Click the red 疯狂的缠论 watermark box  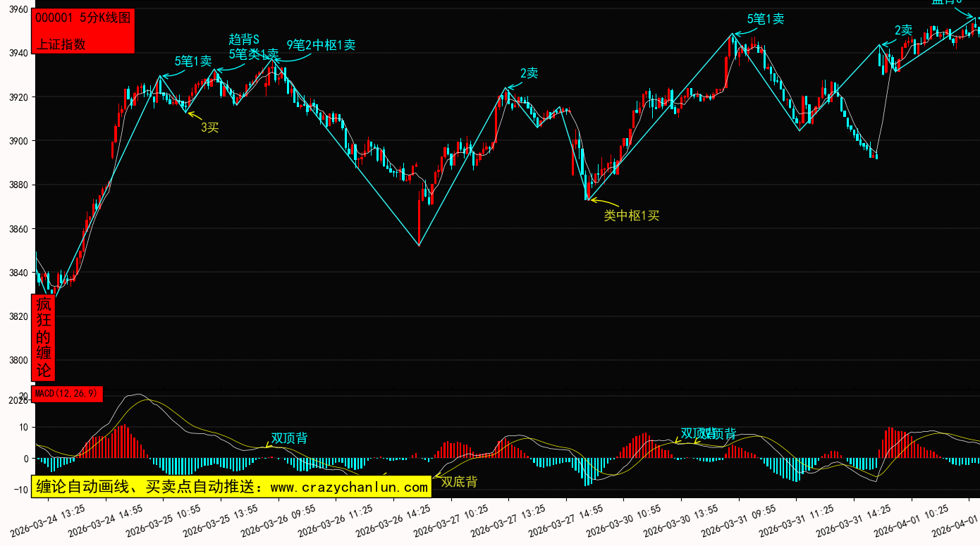pyautogui.click(x=44, y=337)
